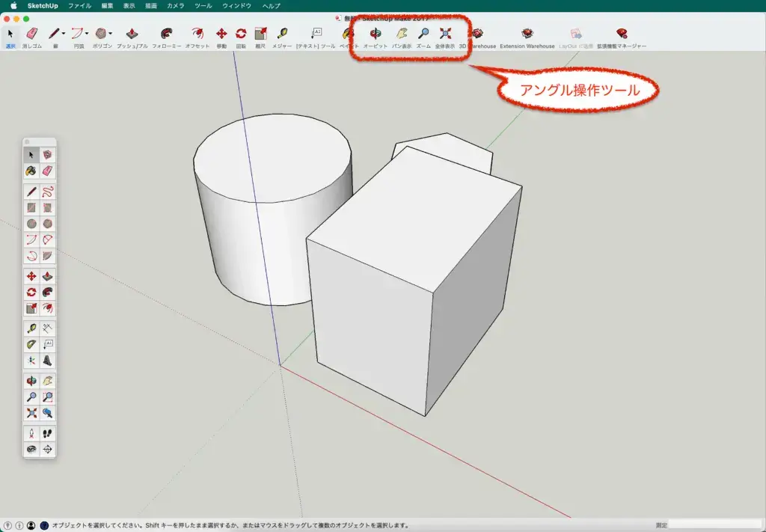Pick the Rotated Rectangle tool in the floating palette

click(x=47, y=207)
